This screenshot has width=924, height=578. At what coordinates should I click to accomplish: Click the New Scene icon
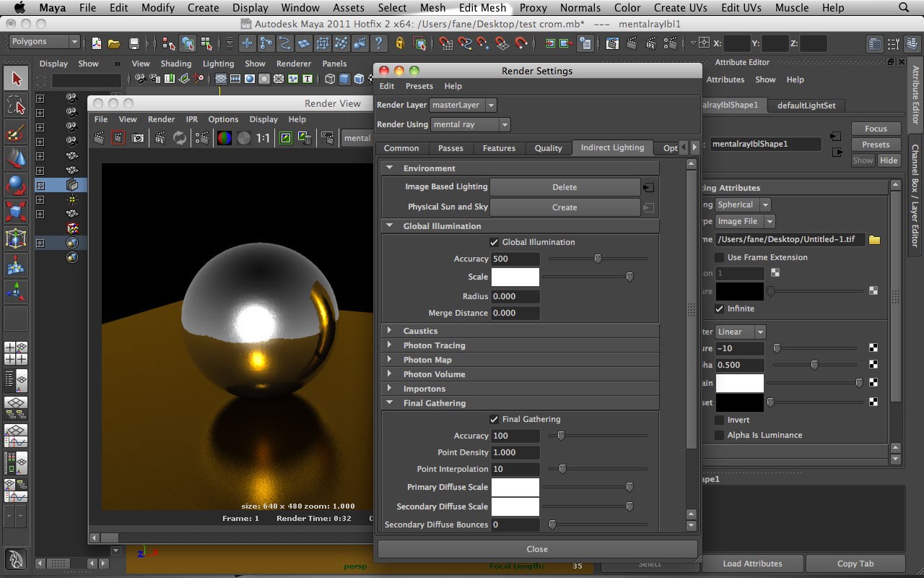pyautogui.click(x=97, y=43)
